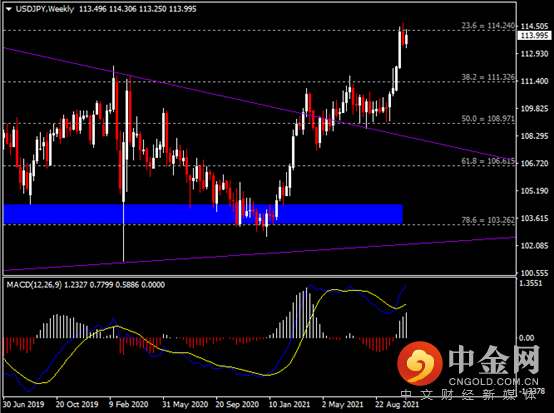Click the 31 May 2020 date label
554x413 pixels.
click(x=185, y=404)
